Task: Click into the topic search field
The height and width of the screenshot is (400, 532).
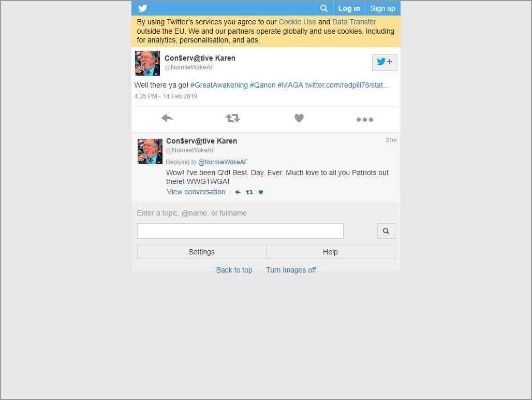Action: 240,231
